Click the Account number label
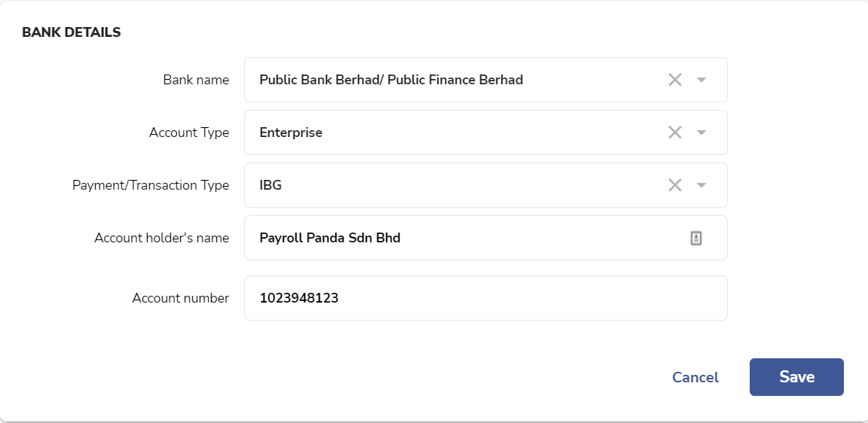This screenshot has width=868, height=423. [x=181, y=298]
